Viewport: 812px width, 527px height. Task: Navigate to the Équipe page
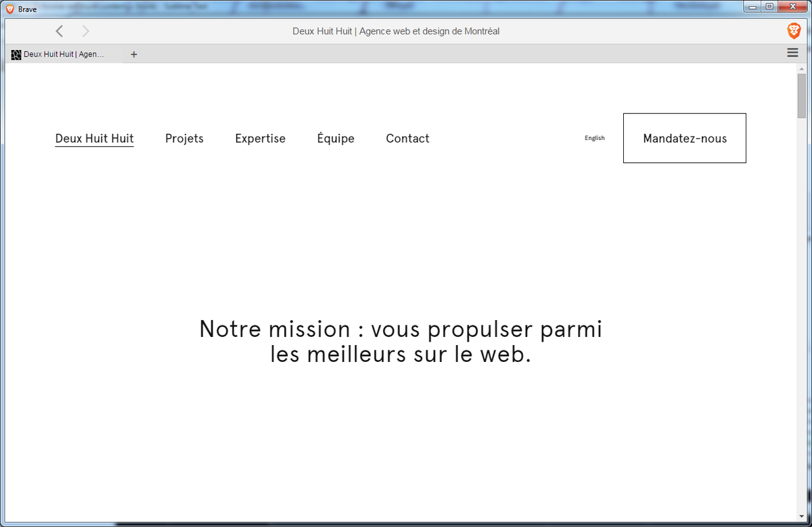pyautogui.click(x=336, y=138)
